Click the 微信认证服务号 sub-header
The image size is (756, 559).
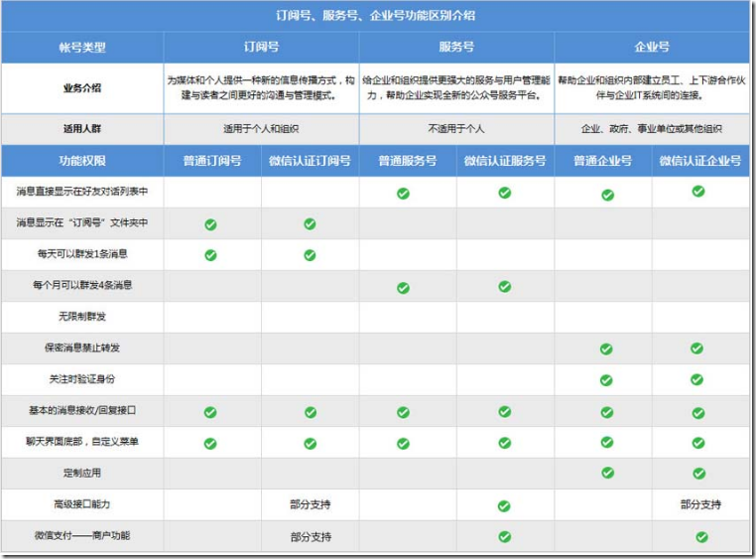click(505, 161)
